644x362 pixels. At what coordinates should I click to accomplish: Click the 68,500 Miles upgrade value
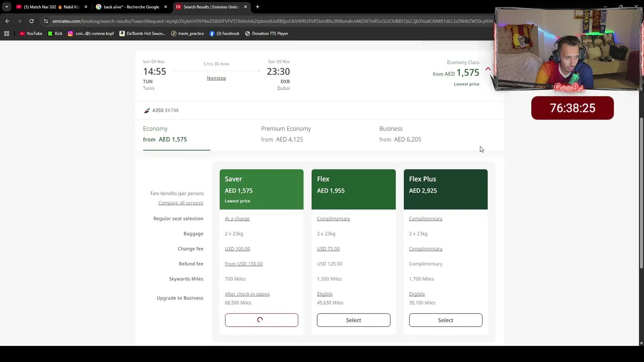click(x=238, y=303)
